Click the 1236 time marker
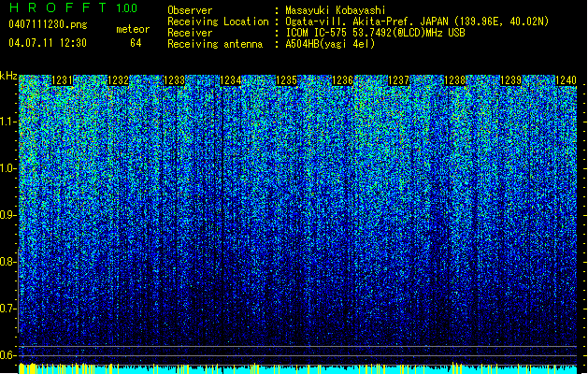This screenshot has width=588, height=374. click(x=342, y=80)
